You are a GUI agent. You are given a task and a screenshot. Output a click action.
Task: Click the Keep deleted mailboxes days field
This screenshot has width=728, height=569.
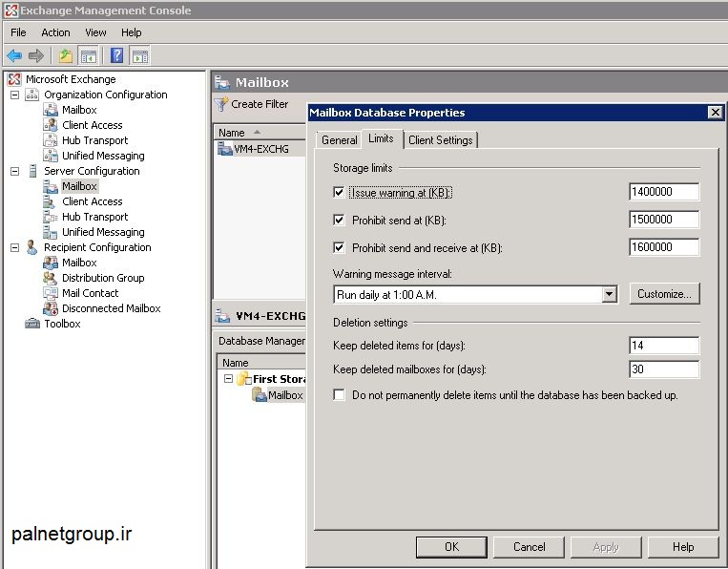click(664, 369)
